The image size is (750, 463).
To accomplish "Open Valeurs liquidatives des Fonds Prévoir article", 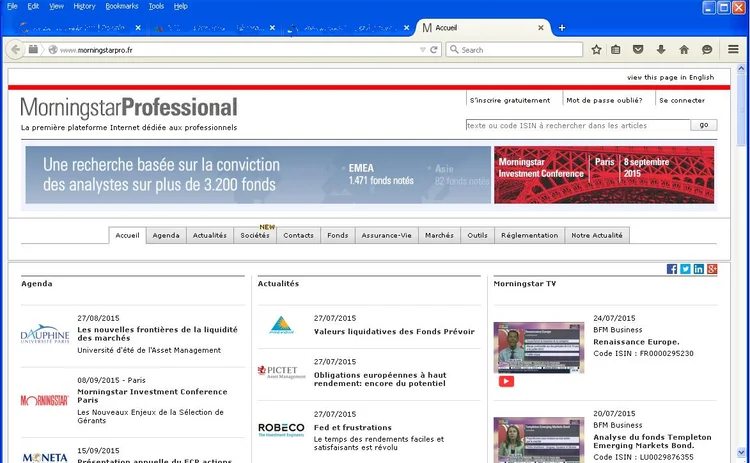I will tap(394, 331).
